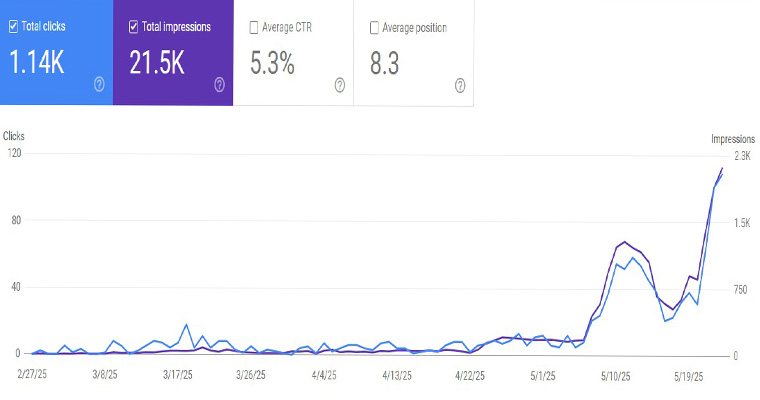Click the 4/4/25 date label
Viewport: 760px width, 400px height.
click(x=325, y=377)
